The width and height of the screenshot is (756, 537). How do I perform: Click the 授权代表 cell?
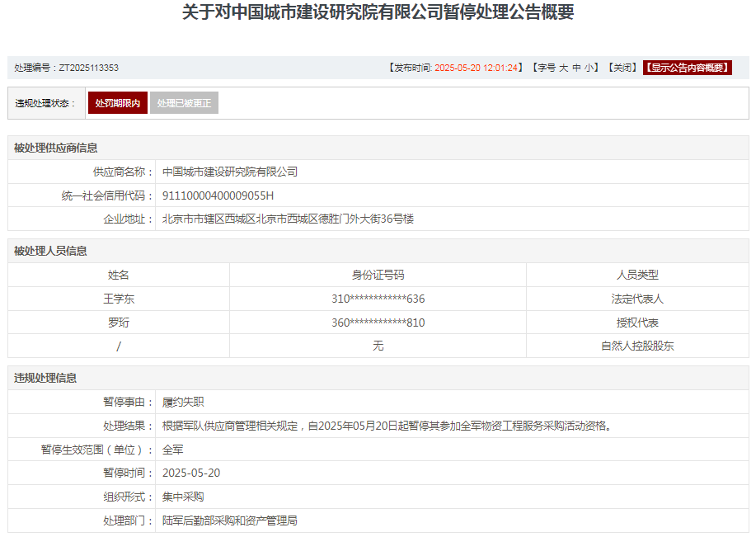tap(637, 323)
